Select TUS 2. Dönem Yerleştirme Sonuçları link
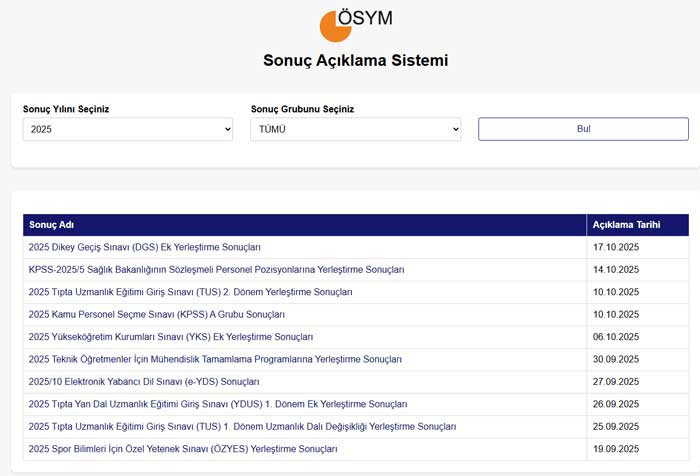Viewport: 700px width, 476px height. click(190, 292)
